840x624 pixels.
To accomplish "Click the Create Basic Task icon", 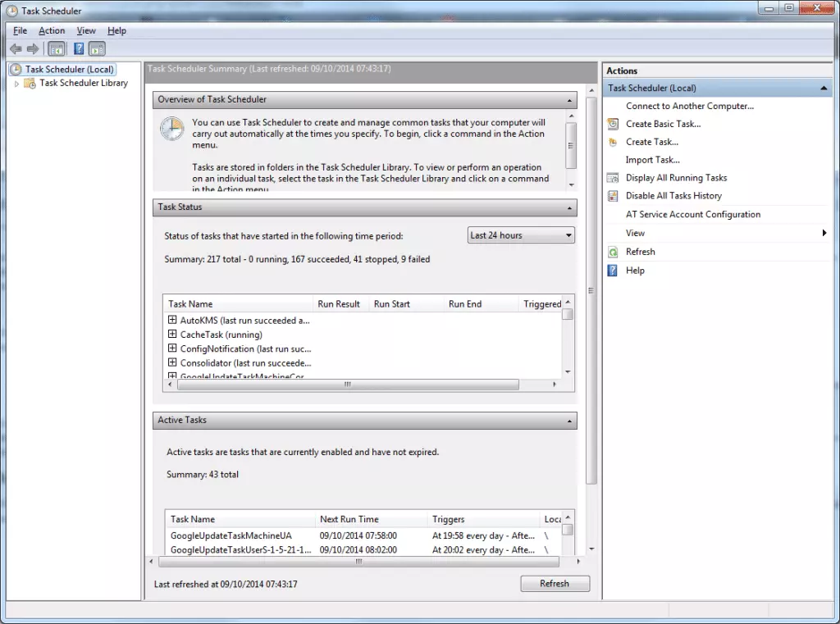I will (x=612, y=123).
